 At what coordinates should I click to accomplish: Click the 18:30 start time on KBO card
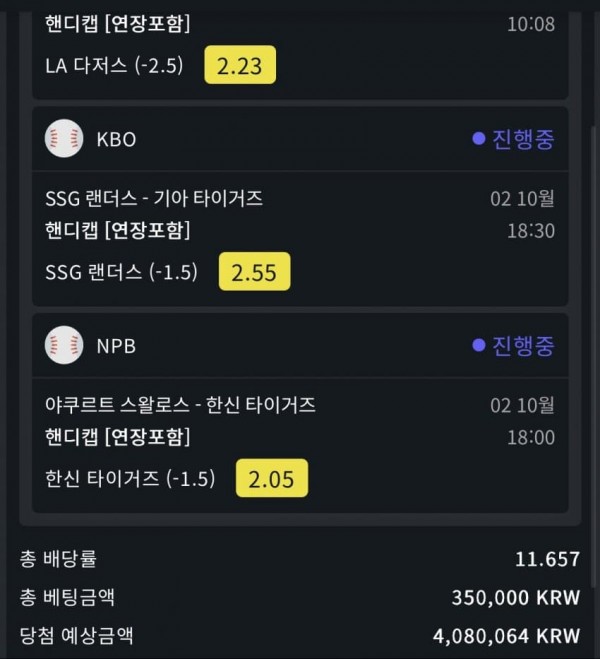pyautogui.click(x=530, y=230)
